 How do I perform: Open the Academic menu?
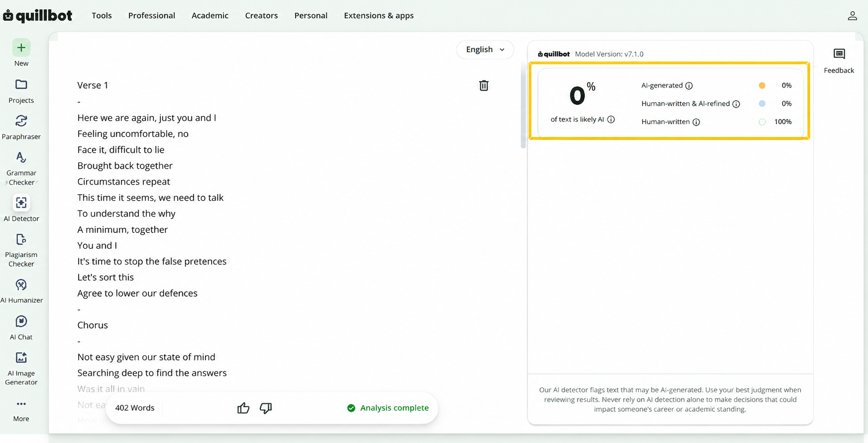click(210, 16)
